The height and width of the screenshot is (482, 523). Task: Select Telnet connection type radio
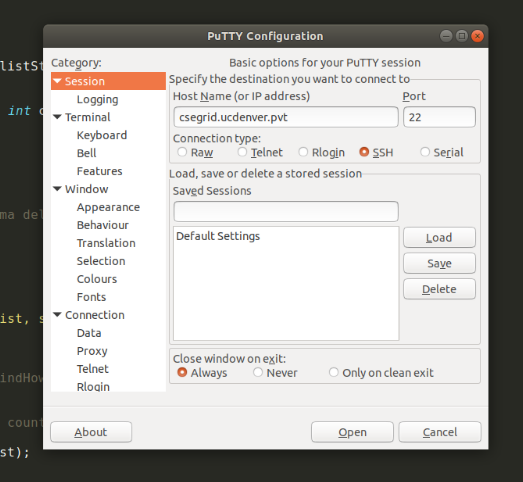coord(242,152)
